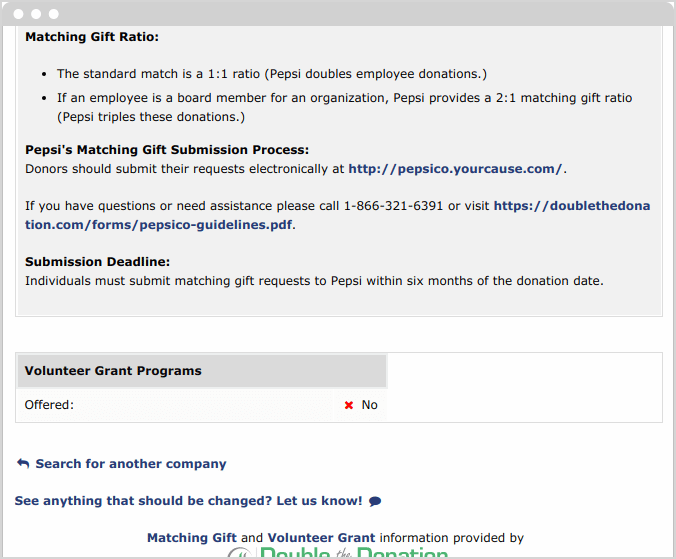Click the 1:1 ratio standard match bullet
This screenshot has height=559, width=676.
(272, 74)
